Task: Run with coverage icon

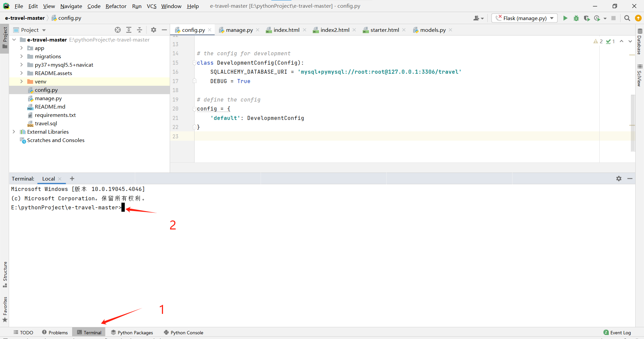Action: [586, 18]
